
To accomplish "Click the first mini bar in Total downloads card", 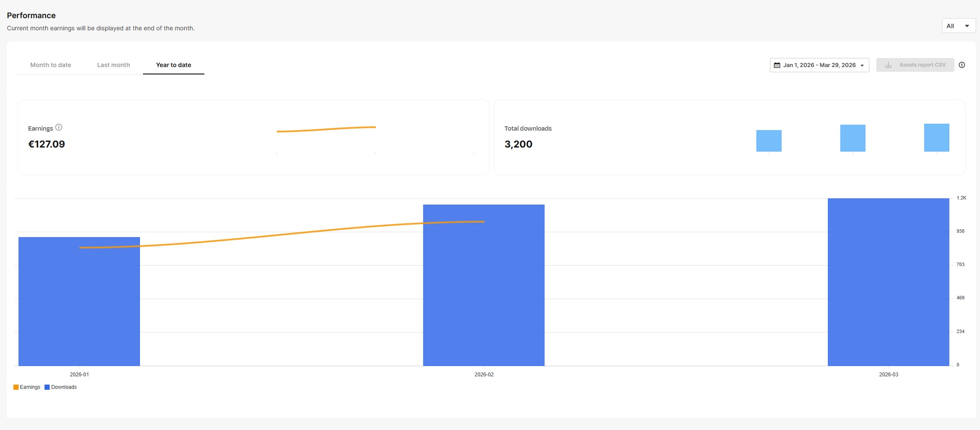I will click(769, 141).
